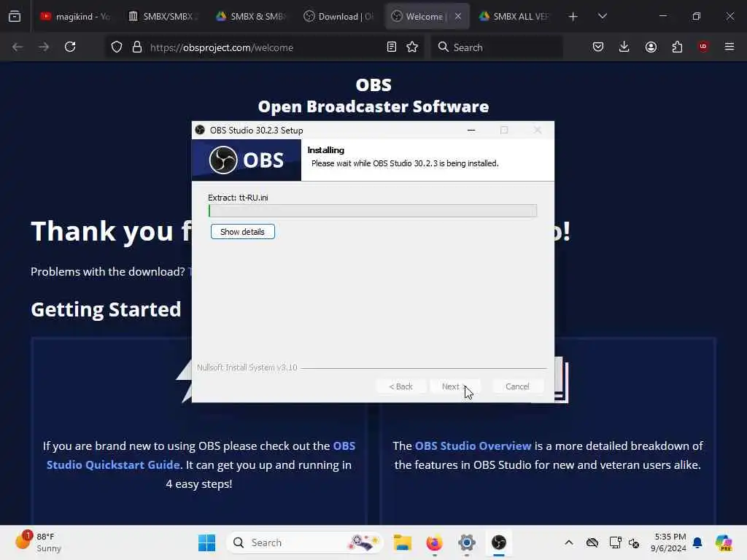Open the Firefox account icon
The height and width of the screenshot is (560, 747).
[651, 47]
